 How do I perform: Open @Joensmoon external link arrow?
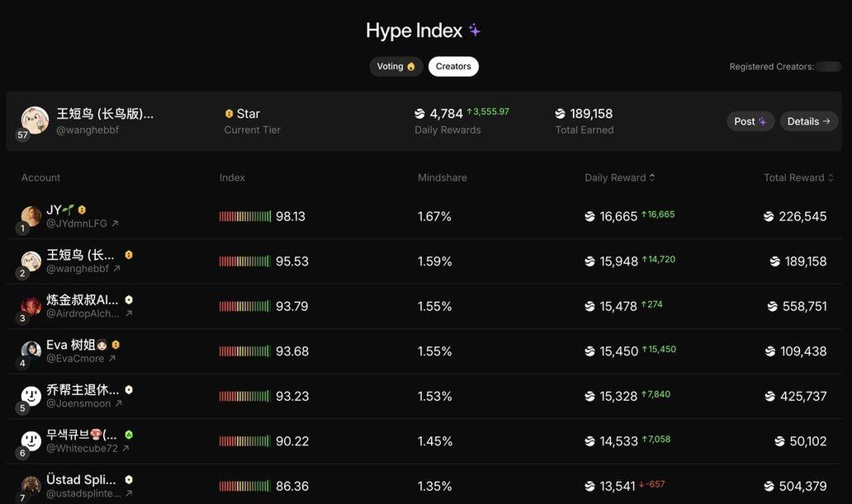coord(119,403)
